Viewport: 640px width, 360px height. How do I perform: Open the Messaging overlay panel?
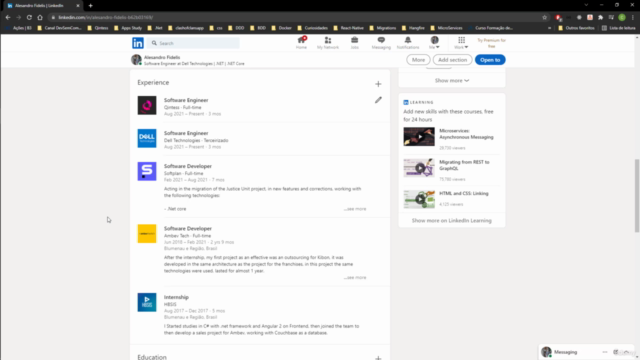565,352
